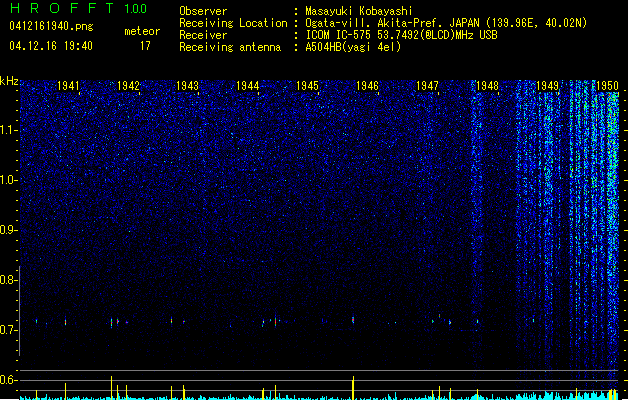Viewport: 629px width, 400px height.
Task: Click the meteor count 17
Action: click(x=145, y=46)
